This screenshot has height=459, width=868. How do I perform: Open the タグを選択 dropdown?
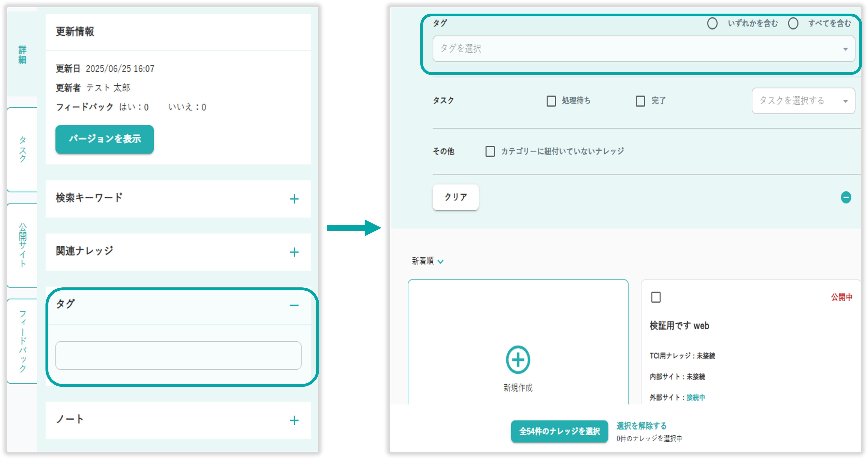click(644, 49)
